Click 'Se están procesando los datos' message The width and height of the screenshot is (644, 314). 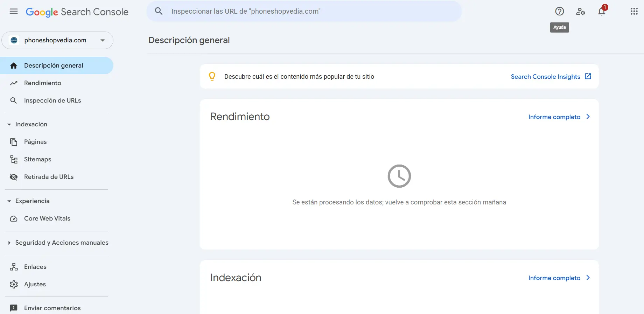coord(399,202)
